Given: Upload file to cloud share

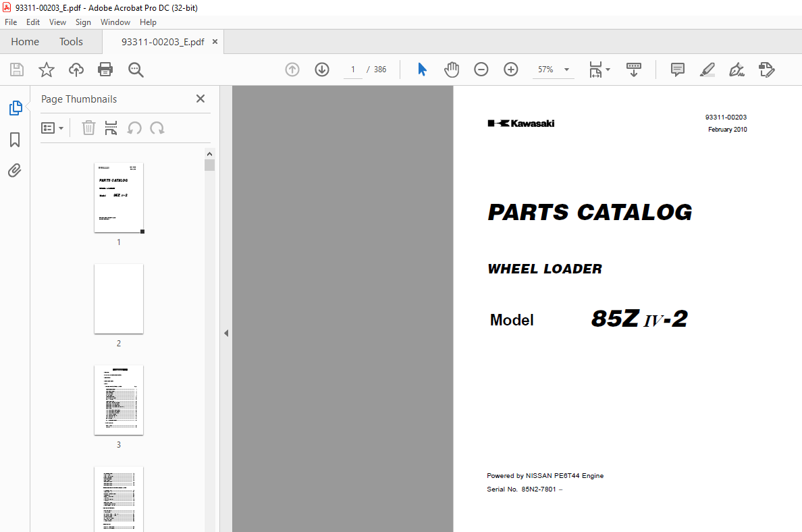Looking at the screenshot, I should coord(76,70).
